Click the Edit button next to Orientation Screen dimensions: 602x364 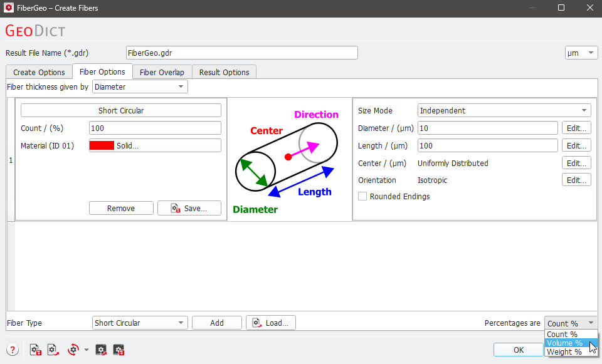click(576, 180)
